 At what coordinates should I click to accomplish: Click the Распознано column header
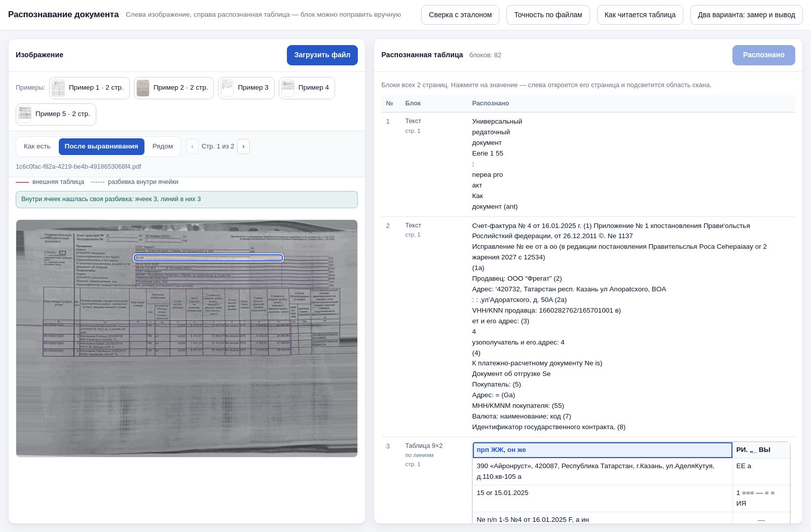(491, 103)
